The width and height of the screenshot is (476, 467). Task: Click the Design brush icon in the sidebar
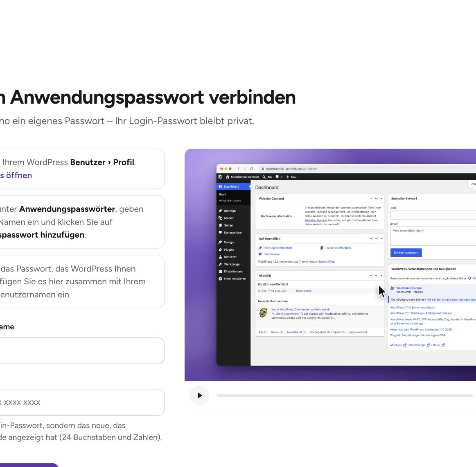coord(220,242)
